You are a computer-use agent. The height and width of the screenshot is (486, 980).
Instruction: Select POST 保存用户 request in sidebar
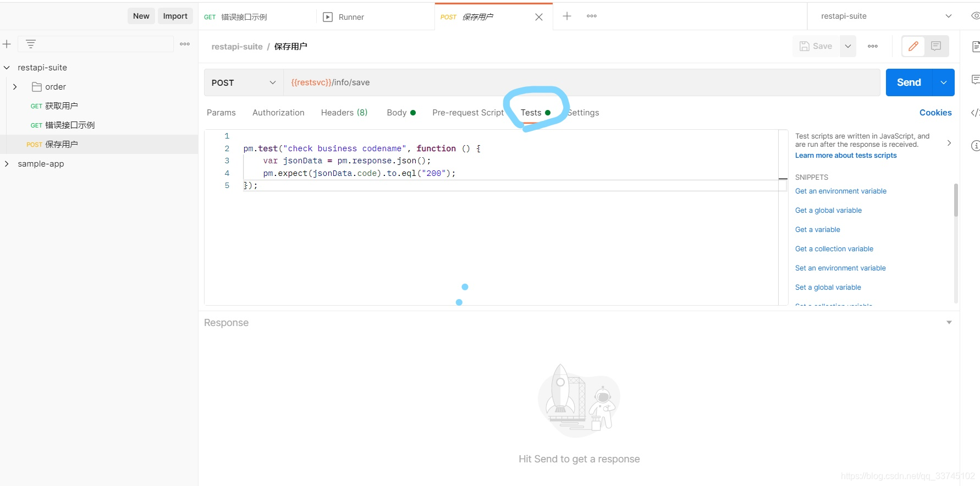99,145
